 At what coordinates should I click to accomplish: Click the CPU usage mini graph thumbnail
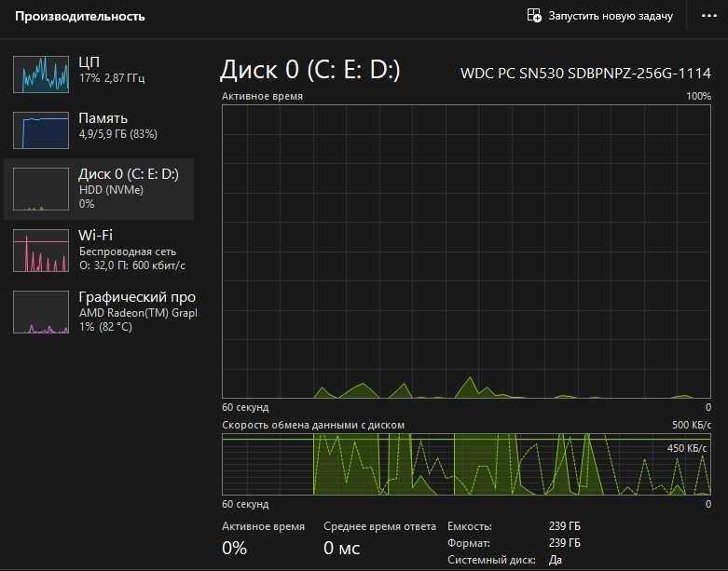(x=41, y=75)
